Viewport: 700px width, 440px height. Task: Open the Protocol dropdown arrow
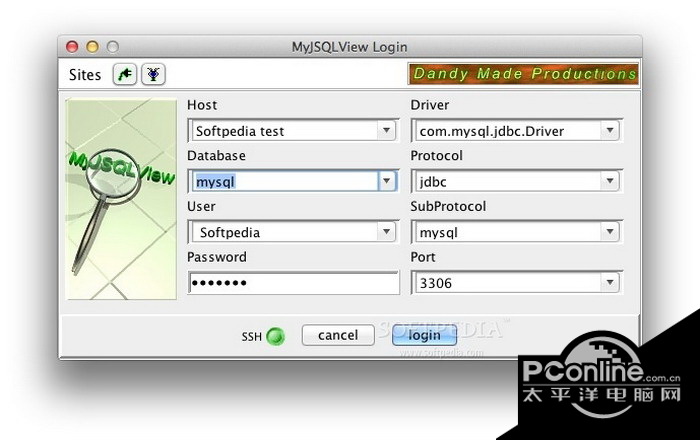point(610,181)
